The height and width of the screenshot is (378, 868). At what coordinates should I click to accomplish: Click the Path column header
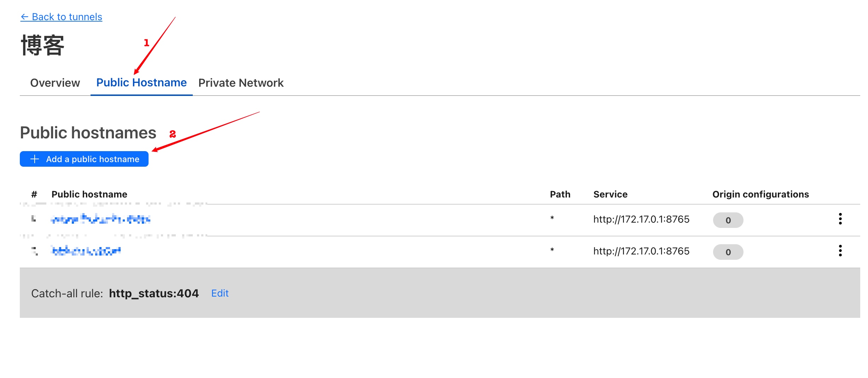click(560, 194)
